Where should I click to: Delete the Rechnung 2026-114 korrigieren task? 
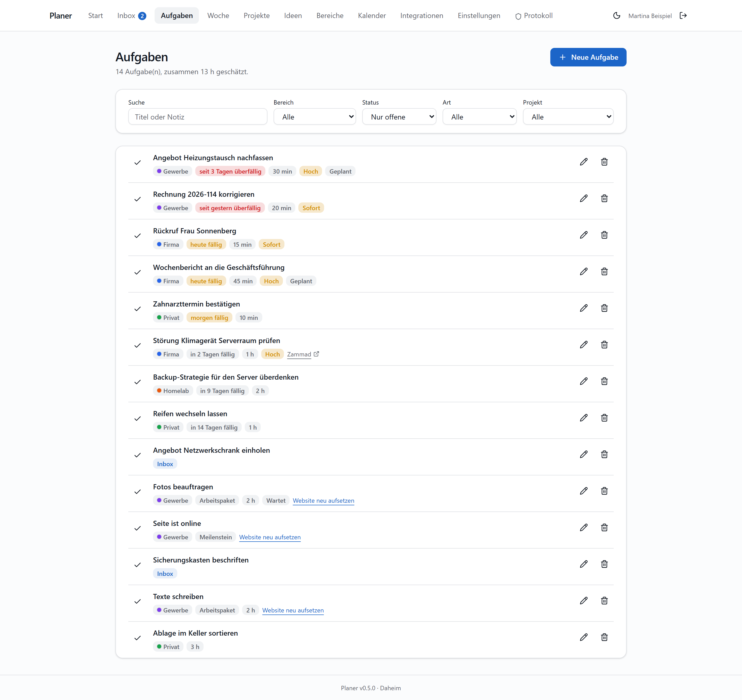pyautogui.click(x=604, y=199)
